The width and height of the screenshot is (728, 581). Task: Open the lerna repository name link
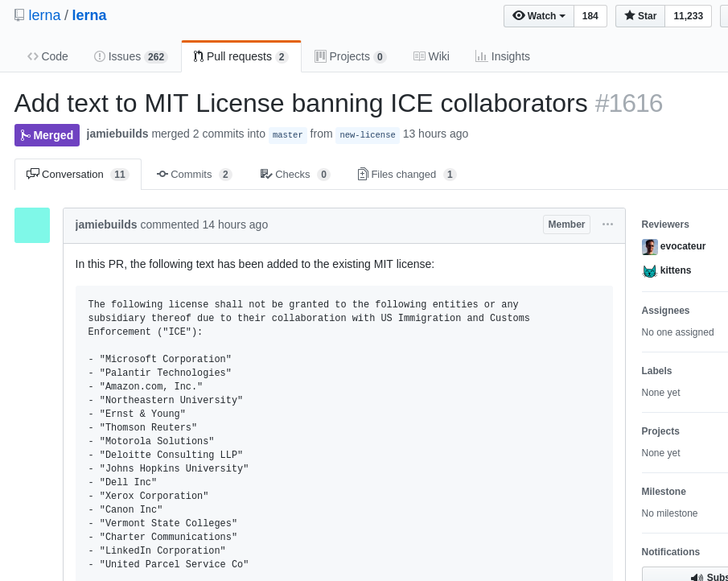pyautogui.click(x=89, y=15)
